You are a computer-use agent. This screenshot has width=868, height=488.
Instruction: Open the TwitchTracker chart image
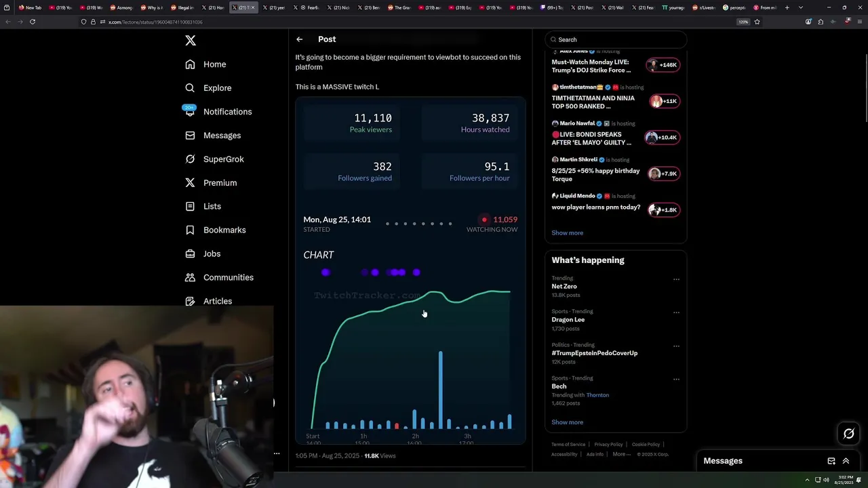click(x=410, y=270)
